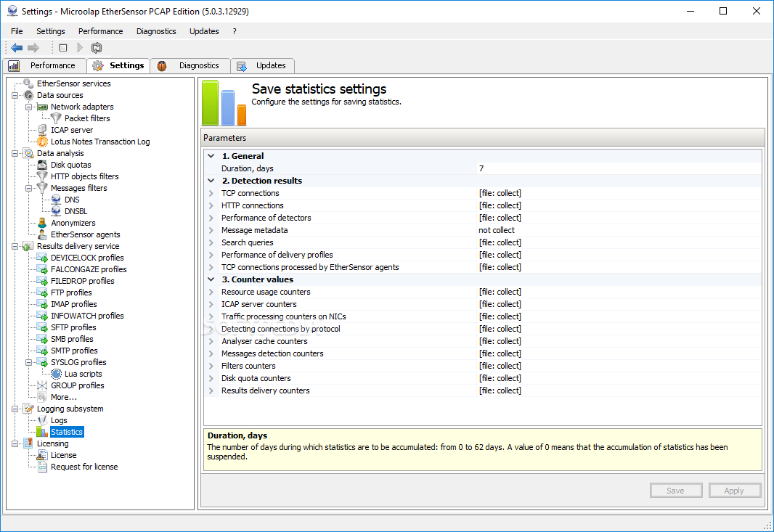The width and height of the screenshot is (774, 532).
Task: Click the ICAP server icon
Action: pos(42,130)
